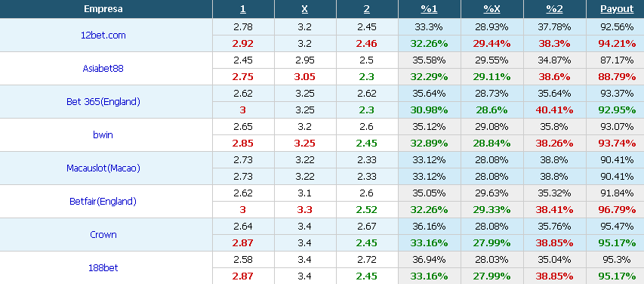This screenshot has width=644, height=284.
Task: Open the bwin bookmaker link
Action: click(103, 134)
